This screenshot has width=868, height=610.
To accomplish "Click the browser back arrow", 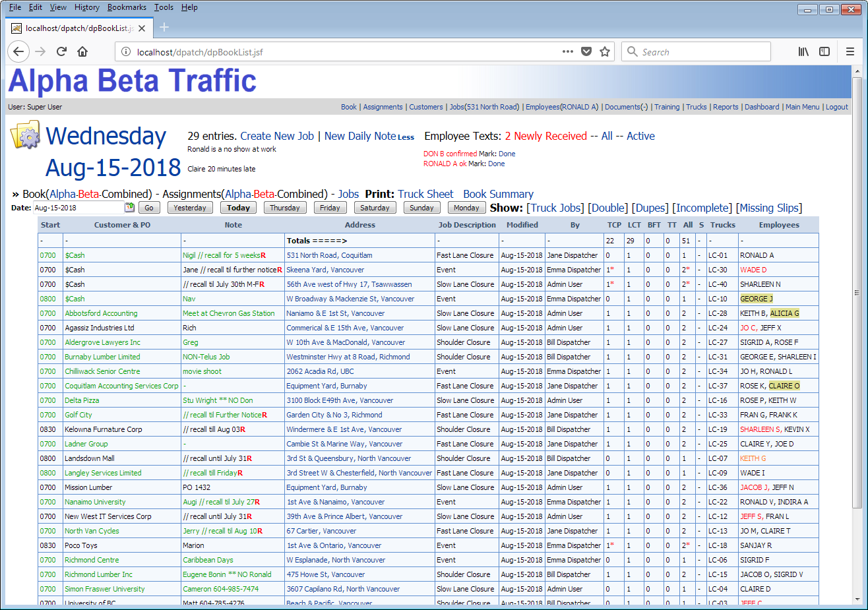I will (x=18, y=51).
